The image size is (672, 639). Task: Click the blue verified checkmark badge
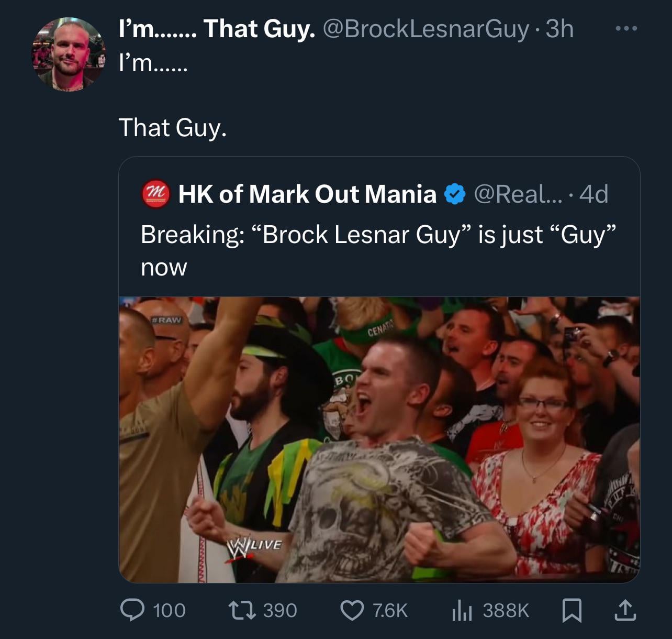coord(455,194)
